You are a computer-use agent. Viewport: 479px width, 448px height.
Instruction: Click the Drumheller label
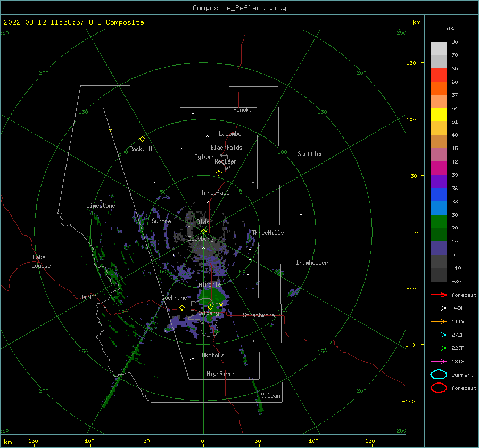pyautogui.click(x=312, y=263)
